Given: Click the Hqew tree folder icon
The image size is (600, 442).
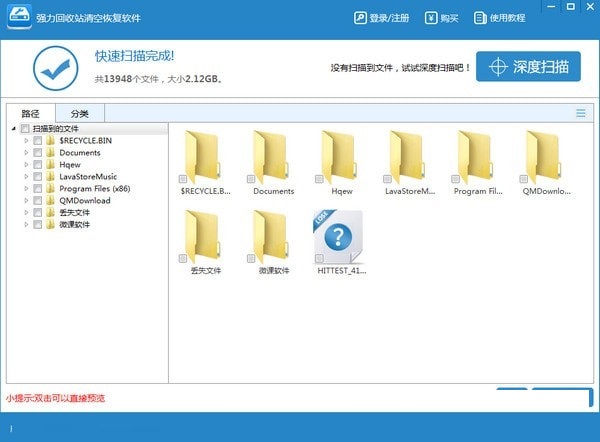Looking at the screenshot, I should click(x=50, y=165).
